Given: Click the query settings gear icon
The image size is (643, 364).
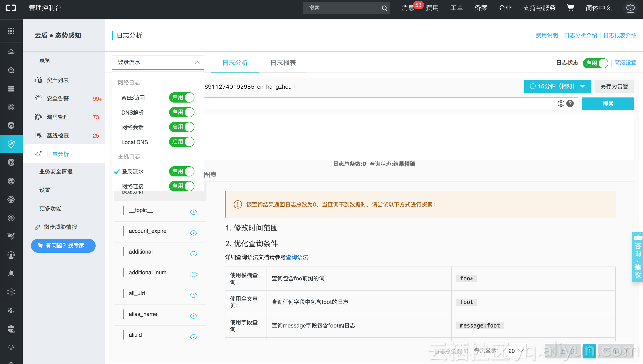Looking at the screenshot, I should (x=561, y=103).
